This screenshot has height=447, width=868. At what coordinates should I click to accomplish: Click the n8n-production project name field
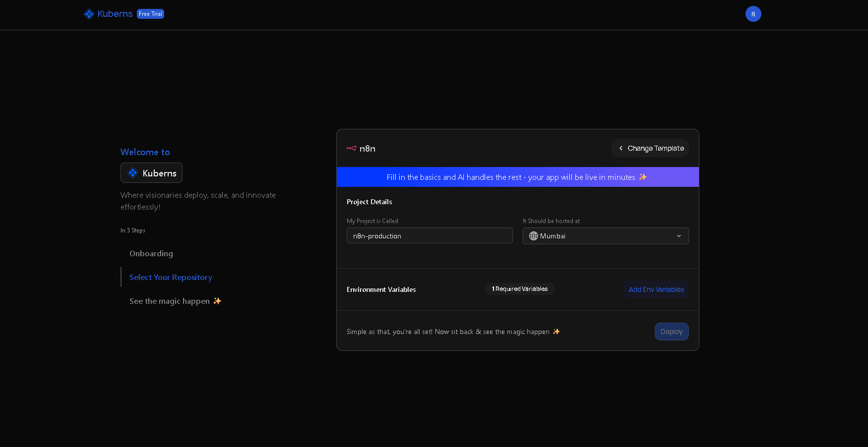pos(430,235)
